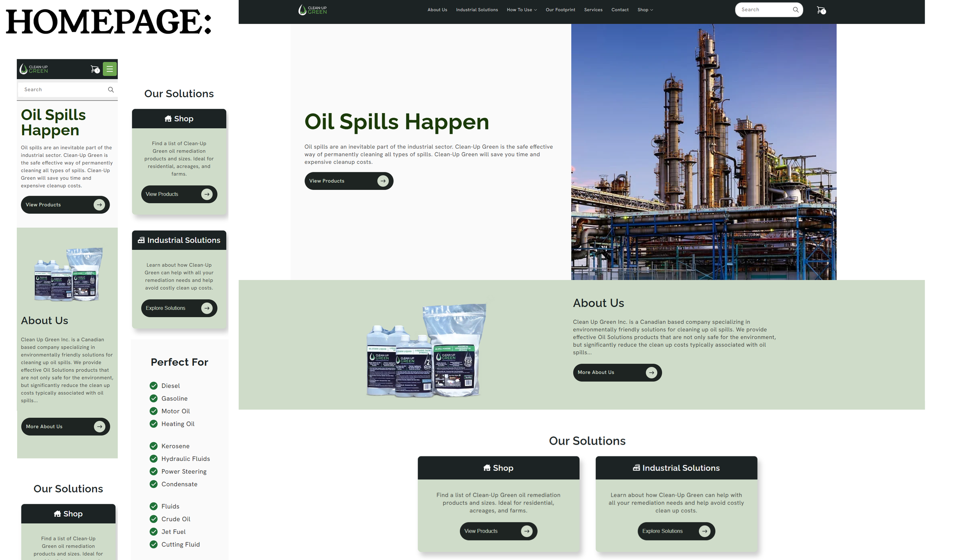Viewport: 975px width, 560px height.
Task: Open the Industrial Solutions navigation menu item
Action: [x=477, y=10]
